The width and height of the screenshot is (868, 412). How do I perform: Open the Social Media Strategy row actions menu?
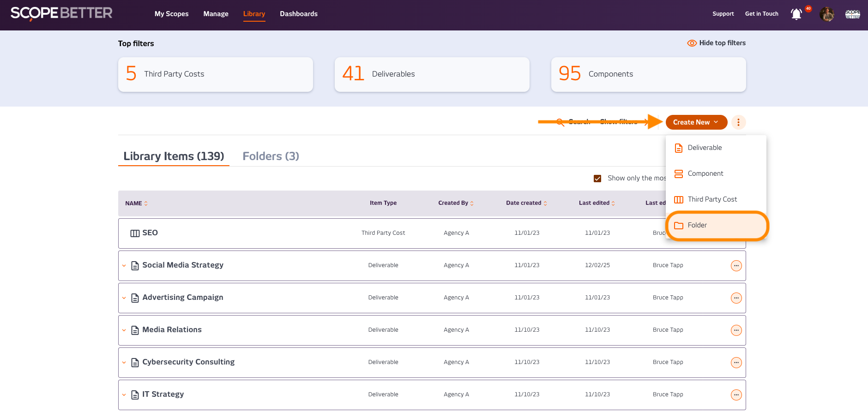click(x=736, y=266)
